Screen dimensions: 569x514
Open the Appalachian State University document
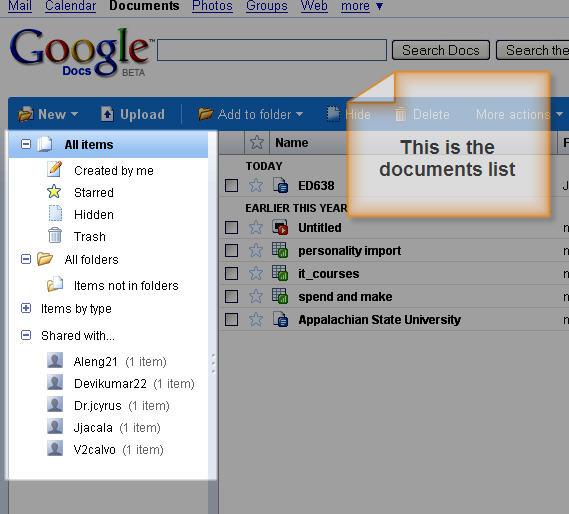[x=379, y=319]
